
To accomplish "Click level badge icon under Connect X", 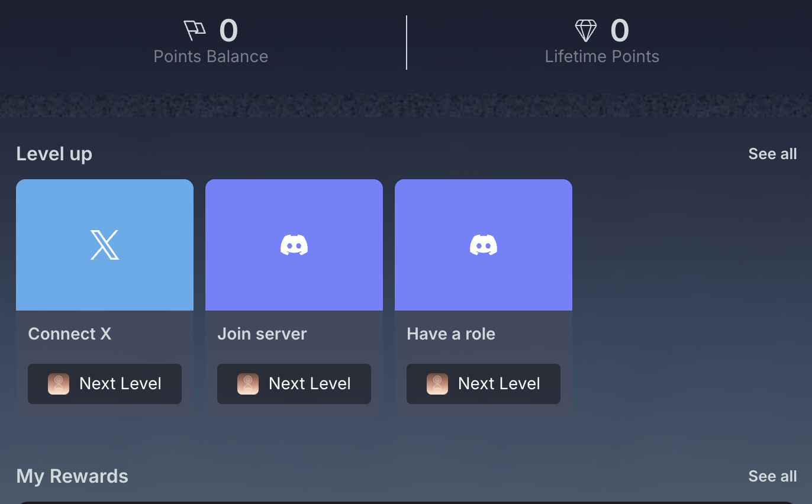I will tap(59, 384).
